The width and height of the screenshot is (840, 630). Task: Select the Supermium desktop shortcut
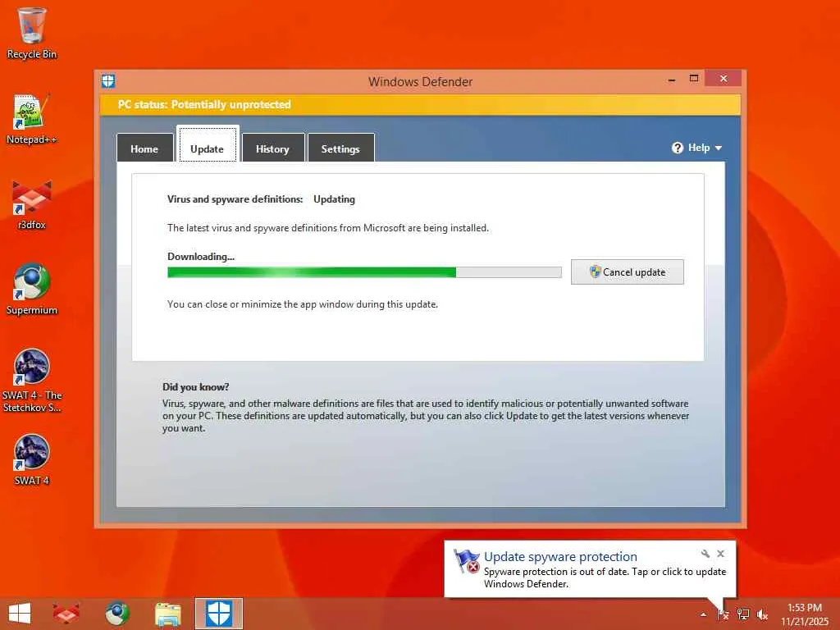click(x=32, y=290)
